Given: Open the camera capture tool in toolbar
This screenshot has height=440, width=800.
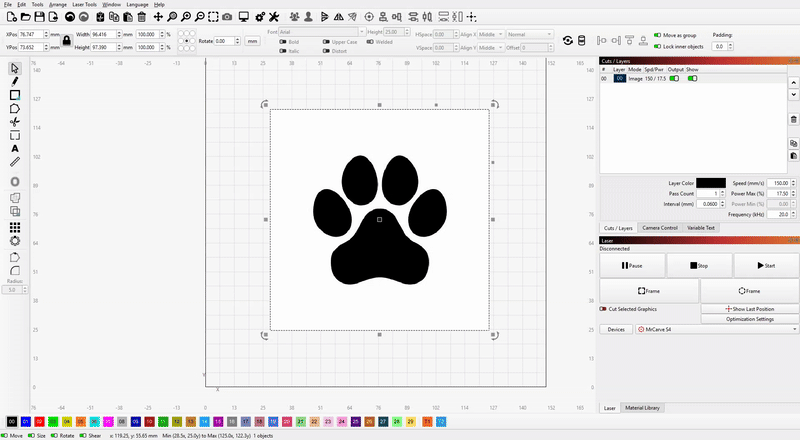Looking at the screenshot, I should pos(226,18).
